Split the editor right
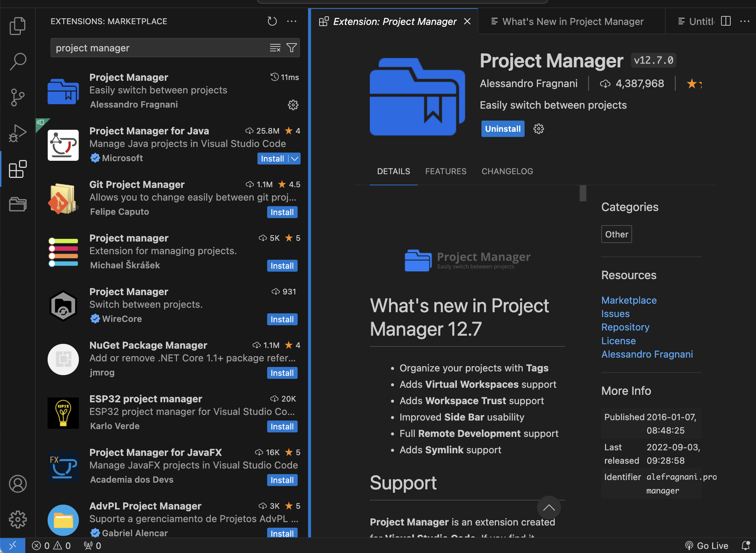 (725, 21)
